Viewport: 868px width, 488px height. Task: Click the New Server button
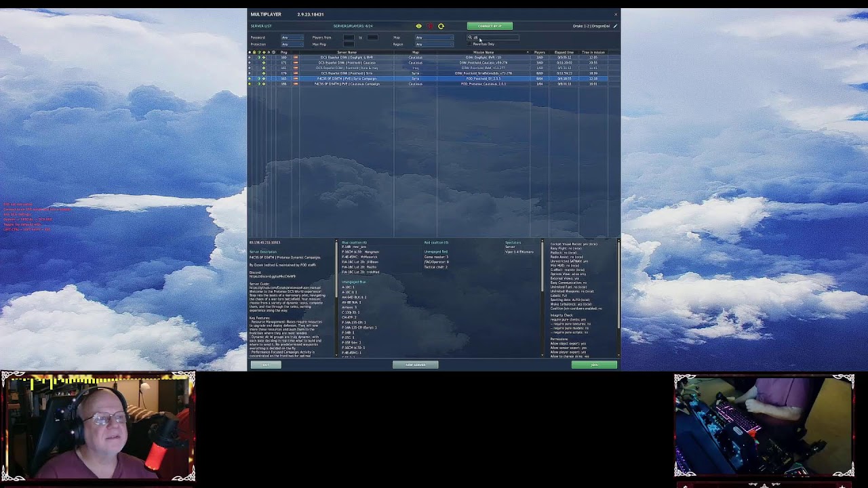tap(416, 365)
